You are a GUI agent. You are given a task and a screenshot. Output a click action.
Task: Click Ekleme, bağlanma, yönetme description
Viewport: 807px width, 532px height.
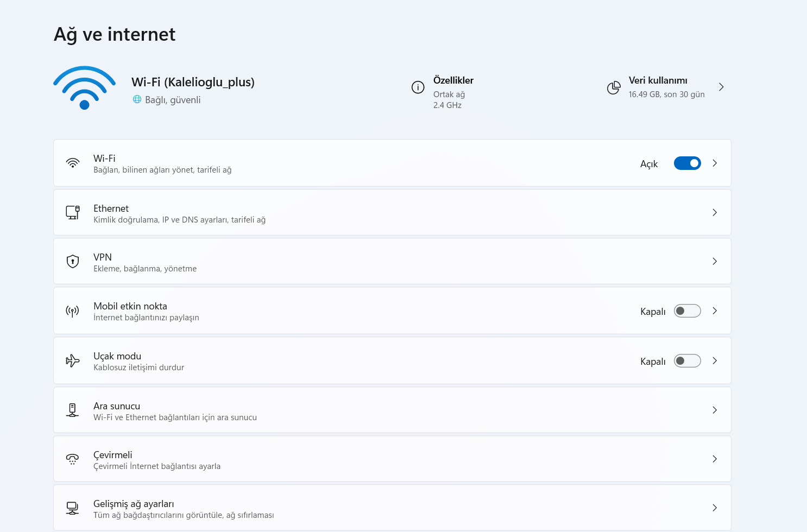145,269
